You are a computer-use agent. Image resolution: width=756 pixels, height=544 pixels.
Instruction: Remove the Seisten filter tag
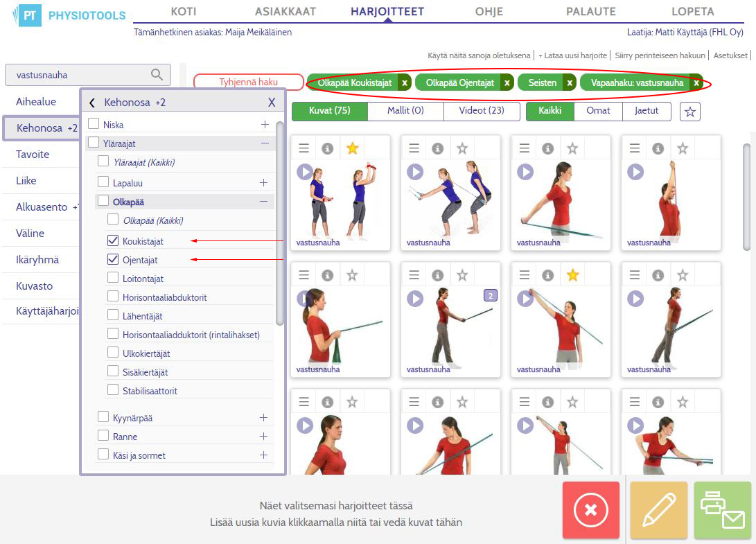[x=570, y=83]
